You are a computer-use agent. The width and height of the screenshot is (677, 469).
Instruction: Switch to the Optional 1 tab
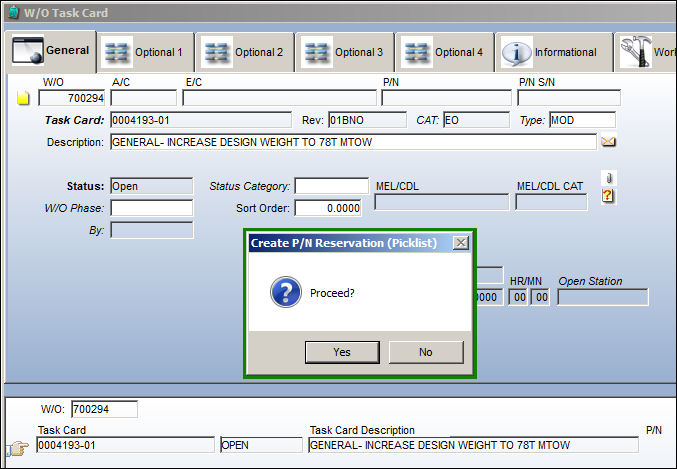(146, 52)
